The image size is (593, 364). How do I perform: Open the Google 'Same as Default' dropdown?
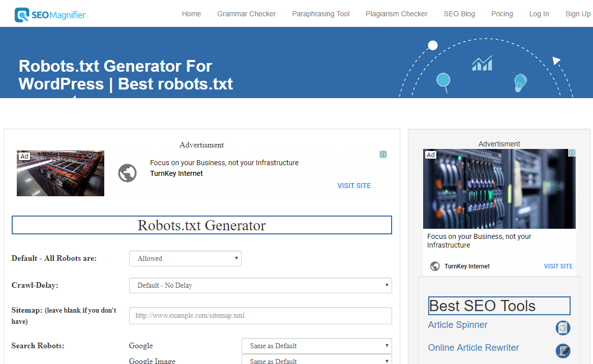click(316, 346)
